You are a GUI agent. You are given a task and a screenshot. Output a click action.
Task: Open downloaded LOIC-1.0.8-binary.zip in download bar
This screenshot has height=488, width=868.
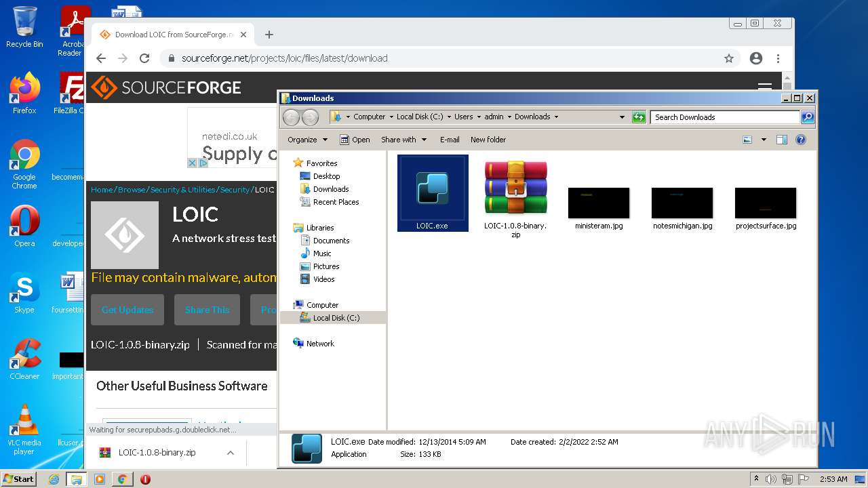click(x=156, y=453)
